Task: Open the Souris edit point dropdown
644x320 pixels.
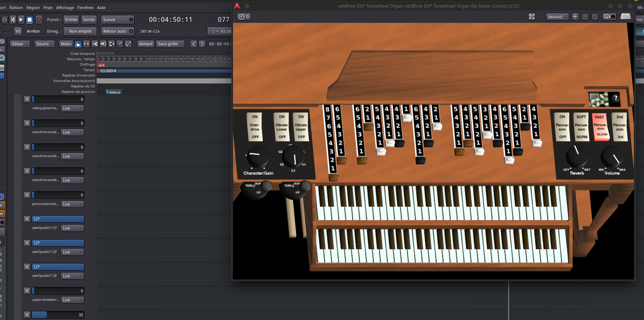Action: pyautogui.click(x=45, y=44)
